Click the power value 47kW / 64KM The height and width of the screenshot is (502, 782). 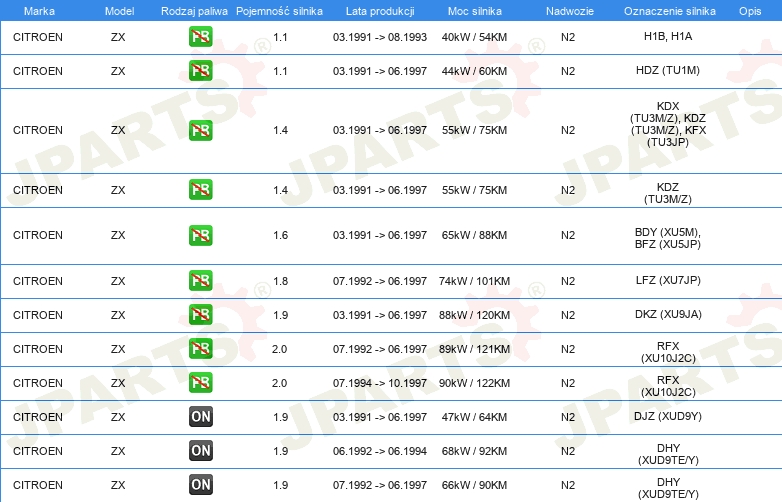[x=474, y=417]
